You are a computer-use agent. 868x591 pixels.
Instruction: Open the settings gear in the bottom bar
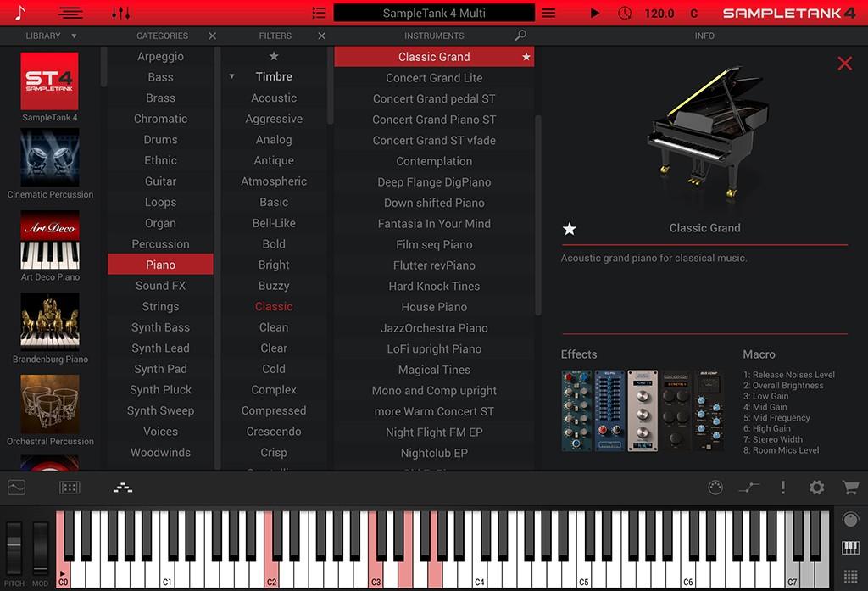pos(815,487)
